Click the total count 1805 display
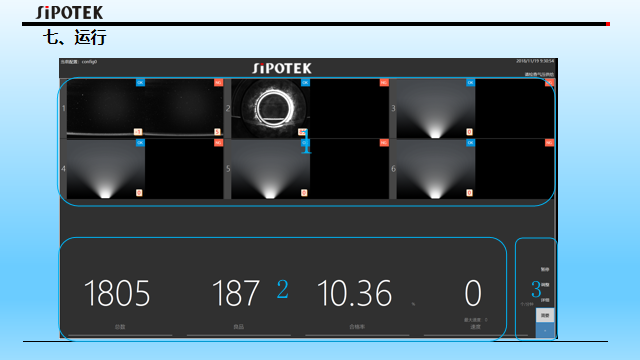This screenshot has width=640, height=360. coord(117,293)
